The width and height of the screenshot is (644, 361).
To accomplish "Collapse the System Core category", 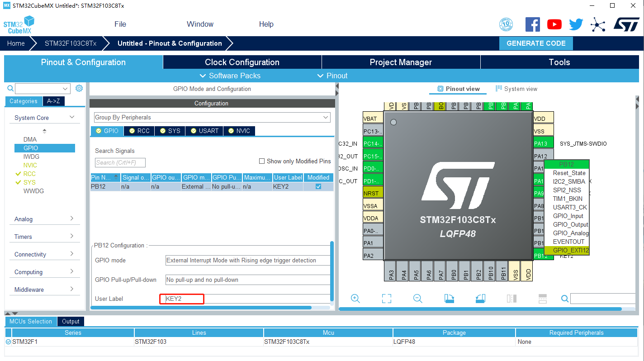I will point(72,117).
